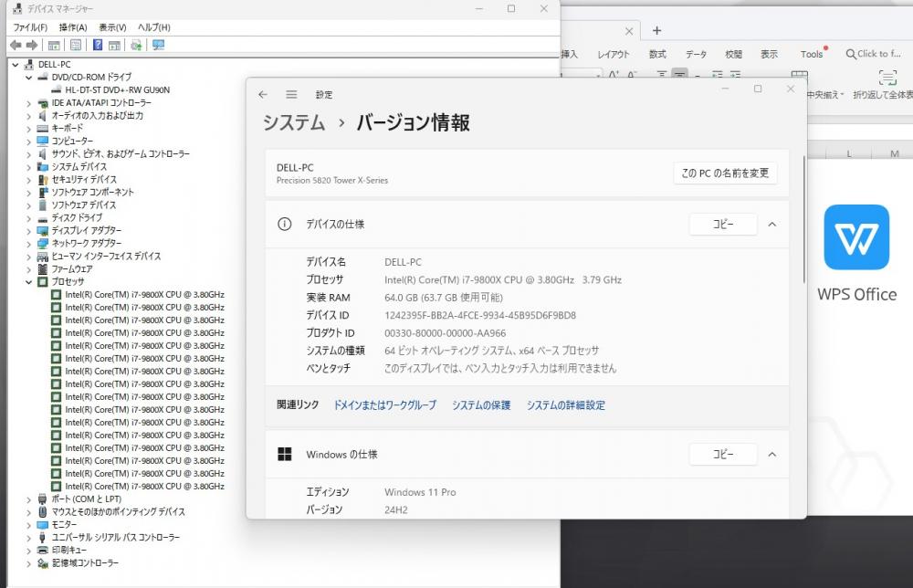Switch to WPS レイアウト tab
Screen dimensions: 913x588
pos(614,54)
